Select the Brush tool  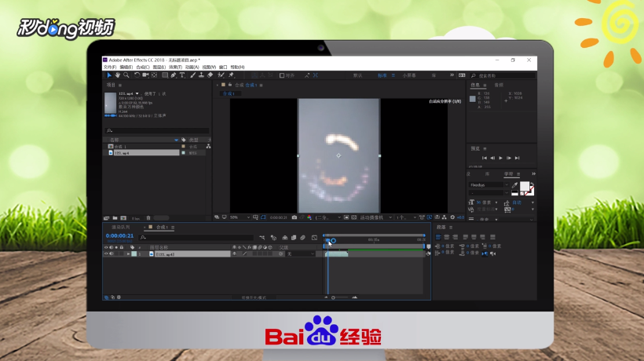click(192, 75)
